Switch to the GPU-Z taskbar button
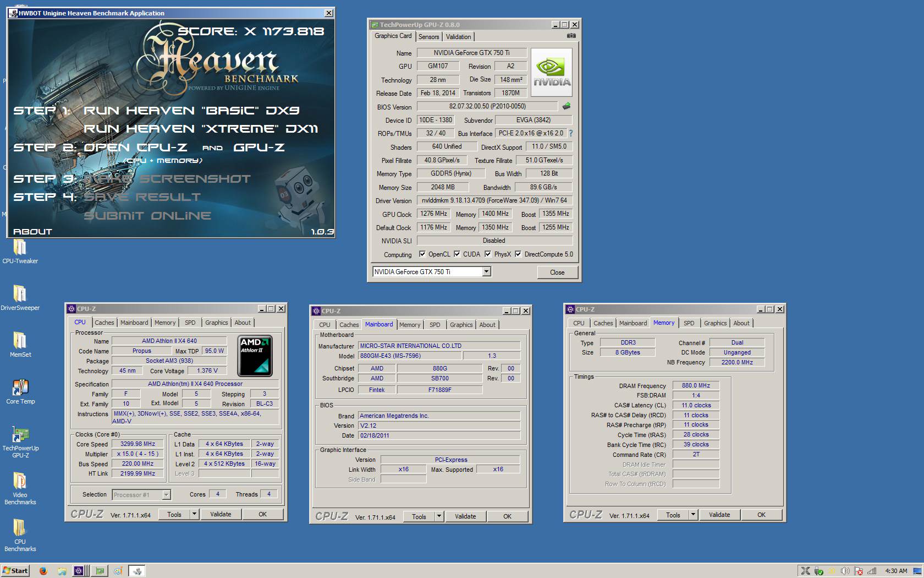The height and width of the screenshot is (578, 924). (100, 571)
